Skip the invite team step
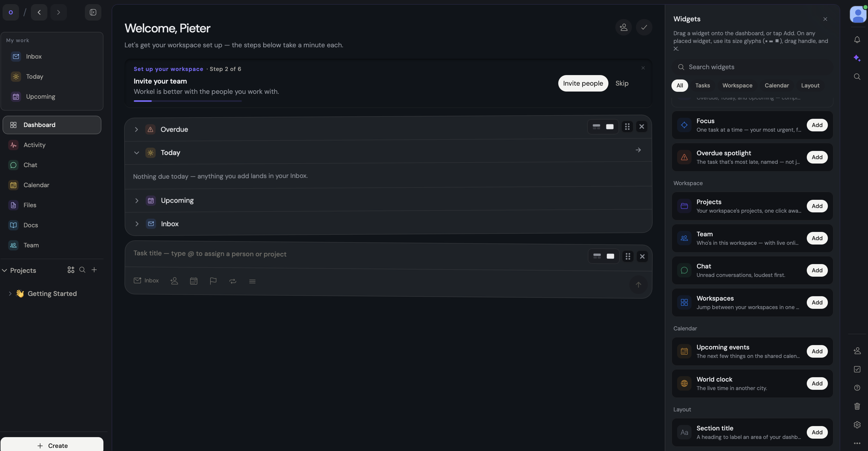The image size is (868, 451). (622, 83)
